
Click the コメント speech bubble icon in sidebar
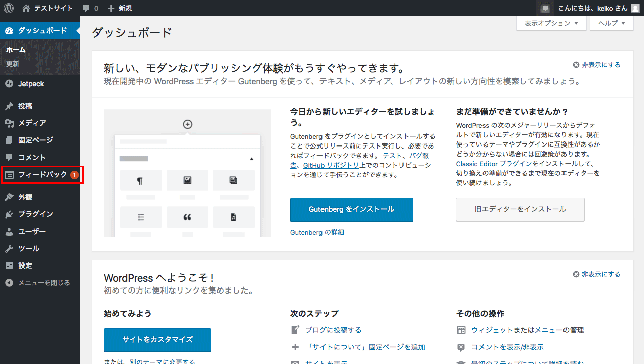(9, 158)
